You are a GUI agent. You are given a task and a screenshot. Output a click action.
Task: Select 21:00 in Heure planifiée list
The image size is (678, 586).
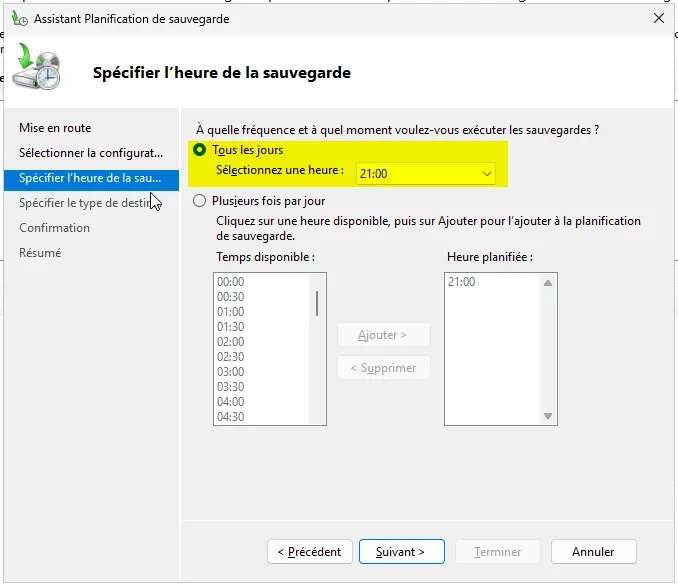462,282
